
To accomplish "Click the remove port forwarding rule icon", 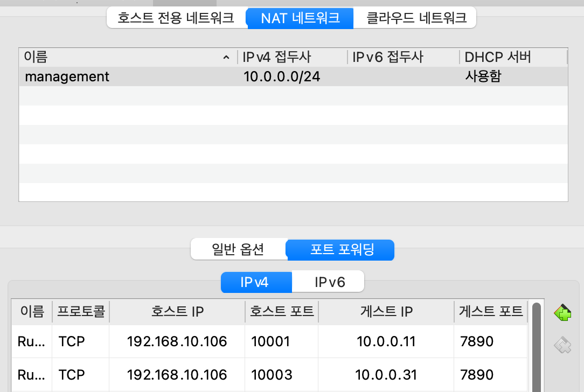I will (562, 345).
